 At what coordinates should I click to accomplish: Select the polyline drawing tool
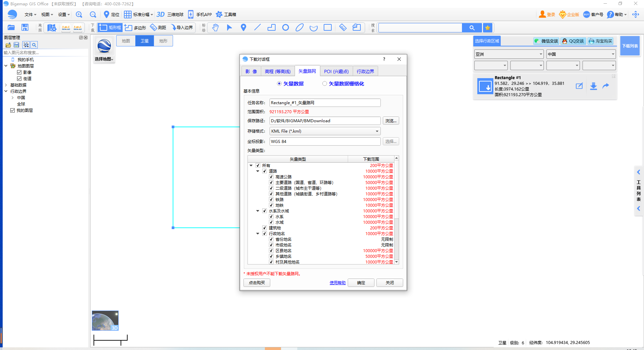[272, 27]
